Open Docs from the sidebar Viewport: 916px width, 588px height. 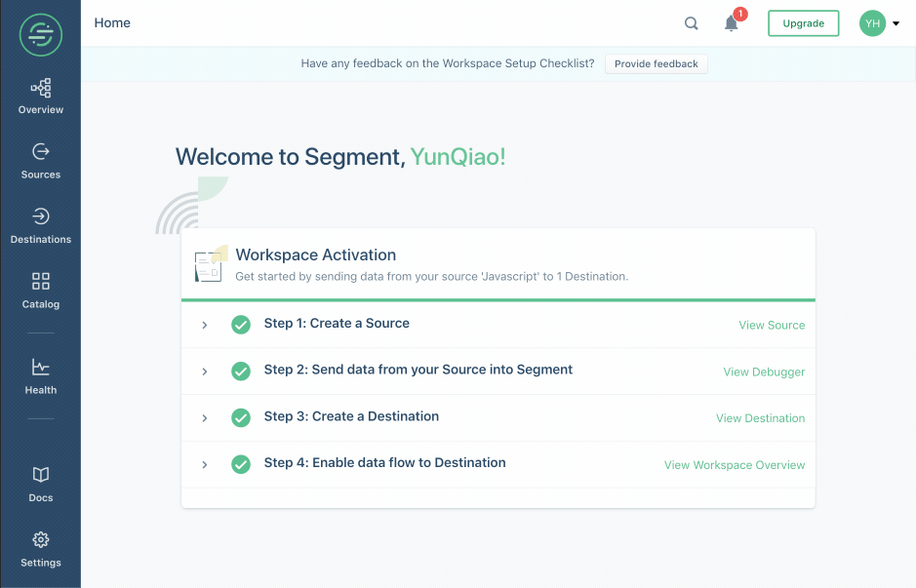[x=40, y=485]
